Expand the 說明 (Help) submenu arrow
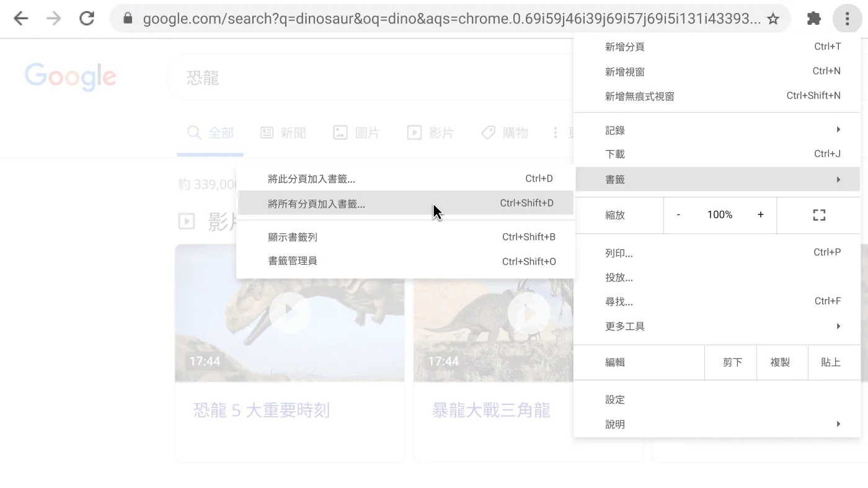Image resolution: width=868 pixels, height=488 pixels. [837, 424]
